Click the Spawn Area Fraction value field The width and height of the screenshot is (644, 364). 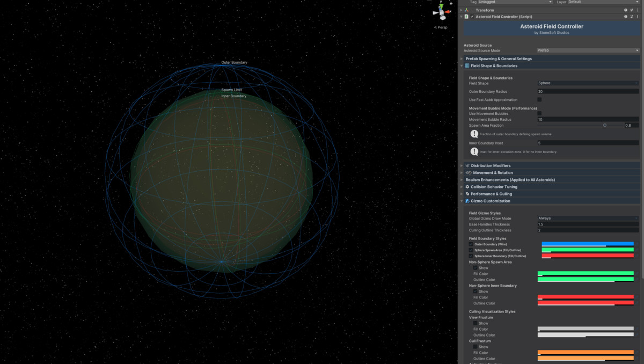click(x=632, y=125)
